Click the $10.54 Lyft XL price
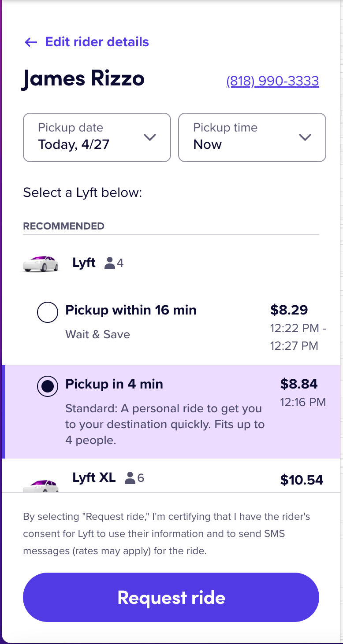The height and width of the screenshot is (644, 343). [x=302, y=480]
